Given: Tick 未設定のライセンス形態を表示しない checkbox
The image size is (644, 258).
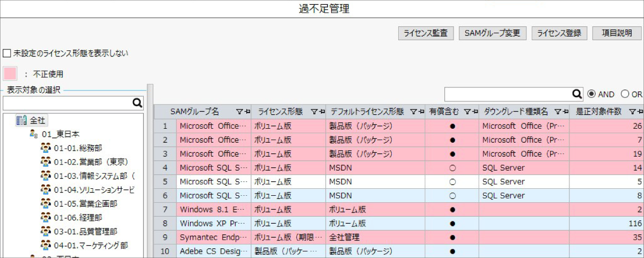Looking at the screenshot, I should pos(7,53).
